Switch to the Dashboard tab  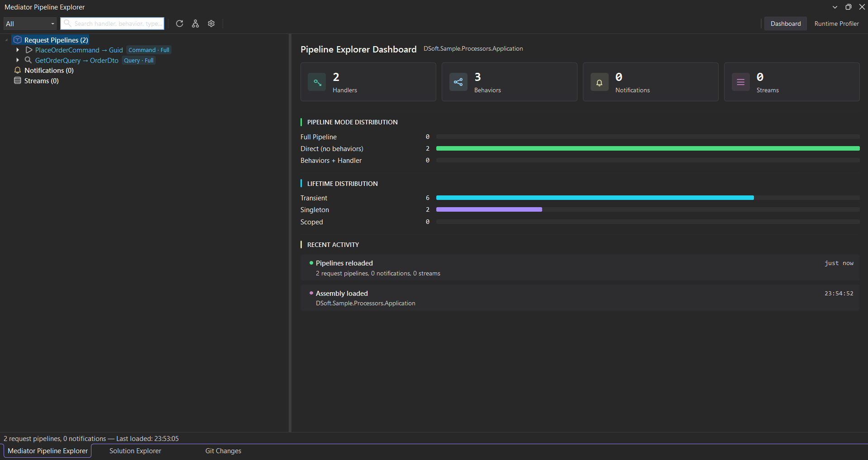point(786,24)
